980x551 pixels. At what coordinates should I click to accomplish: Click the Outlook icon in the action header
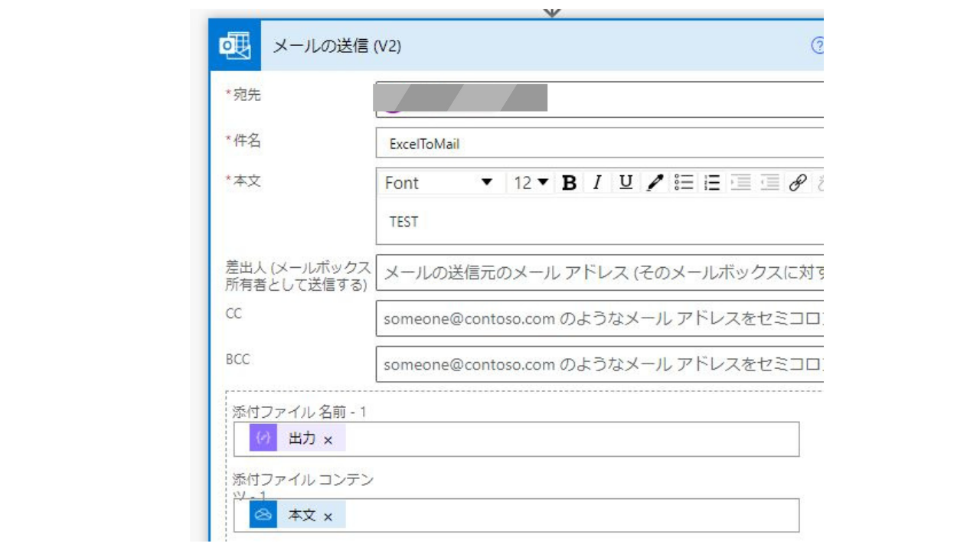click(235, 46)
